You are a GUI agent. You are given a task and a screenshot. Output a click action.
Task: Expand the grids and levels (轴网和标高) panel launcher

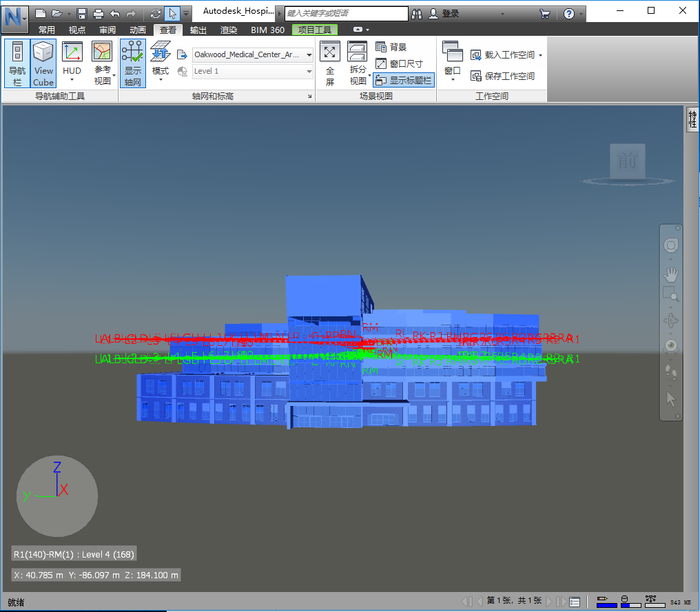(309, 96)
